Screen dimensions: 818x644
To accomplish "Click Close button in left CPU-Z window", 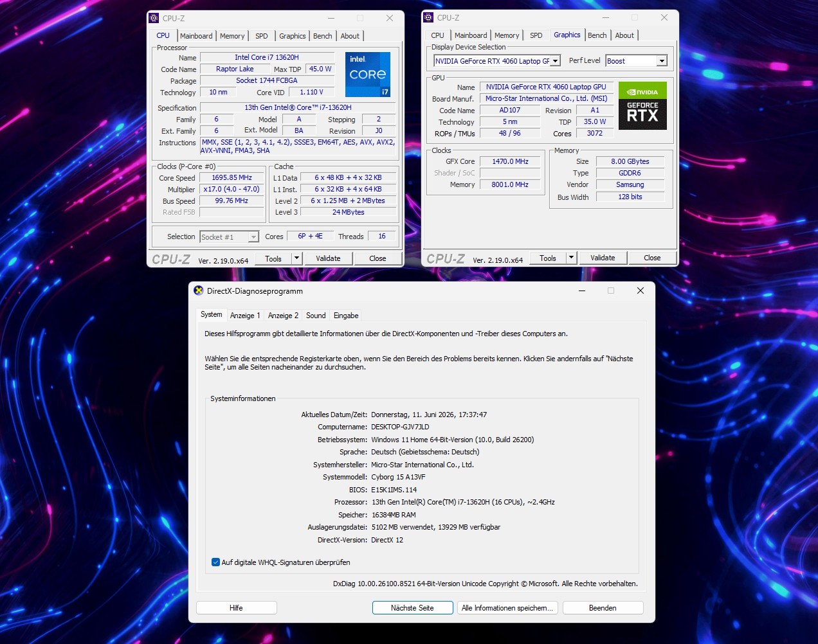I will (377, 258).
